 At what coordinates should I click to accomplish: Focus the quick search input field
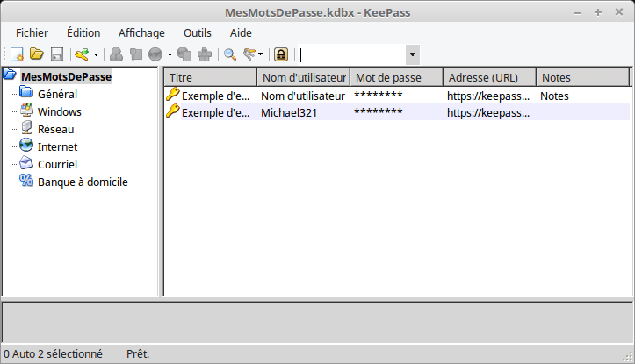pyautogui.click(x=352, y=54)
